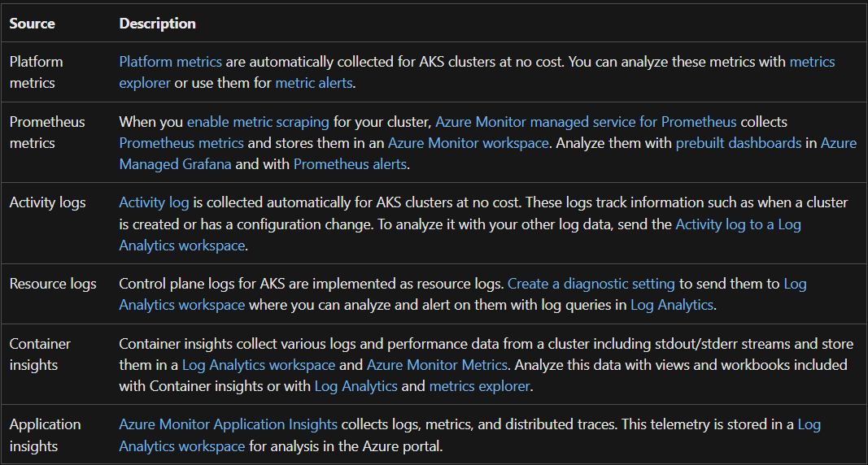Follow the 'Azure Monitor Metrics' link
868x465 pixels.
pyautogui.click(x=438, y=365)
